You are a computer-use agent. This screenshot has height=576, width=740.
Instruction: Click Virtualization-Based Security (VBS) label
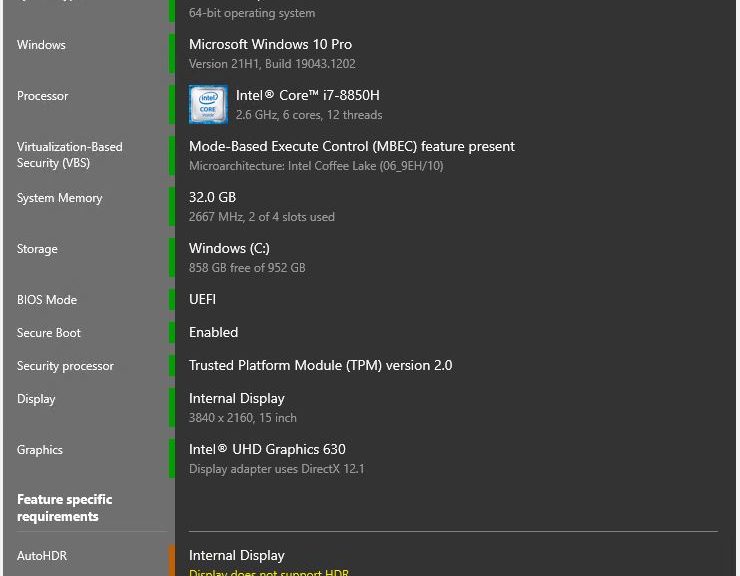(69, 155)
